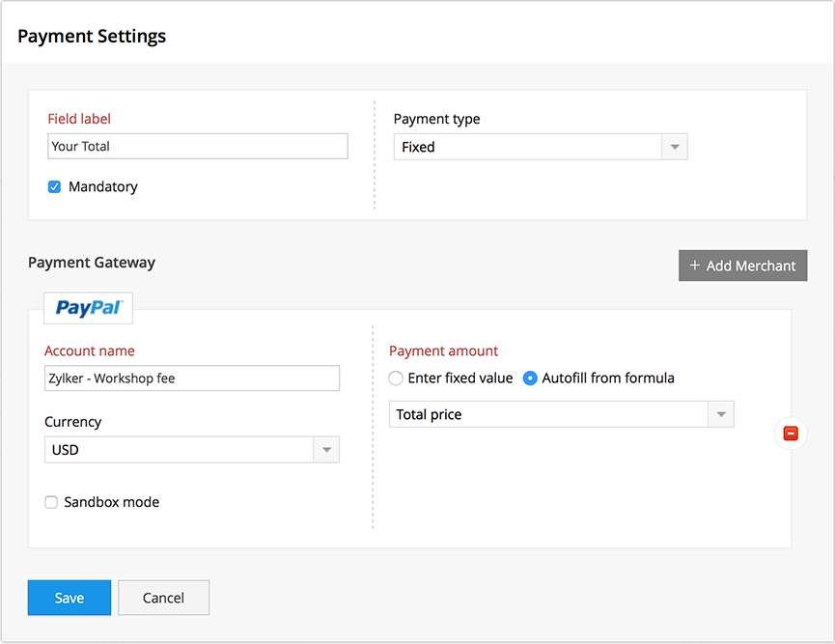Click the Save button
This screenshot has width=835, height=644.
tap(70, 598)
